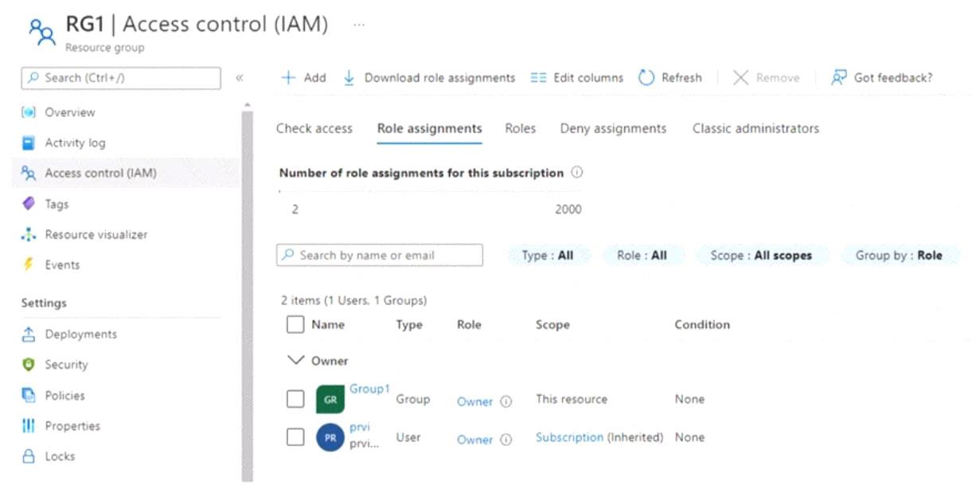Image resolution: width=980 pixels, height=485 pixels.
Task: Collapse the sidebar with double chevron
Action: [x=240, y=78]
